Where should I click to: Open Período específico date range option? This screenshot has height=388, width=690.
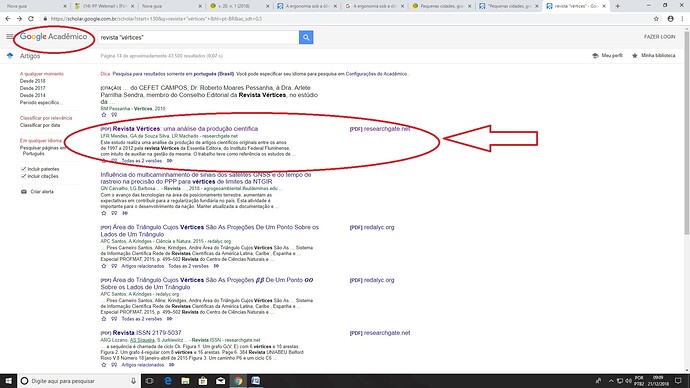click(41, 102)
